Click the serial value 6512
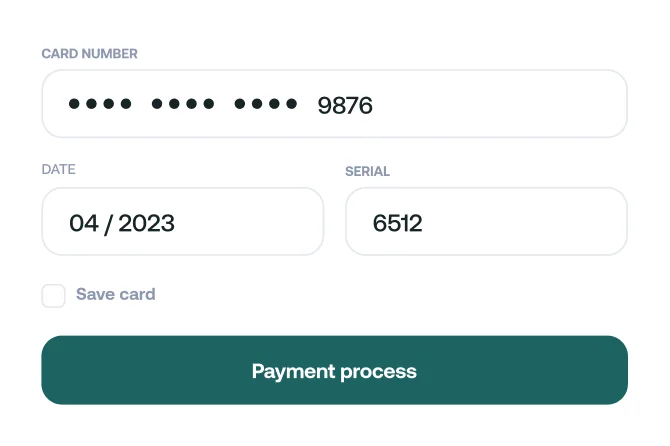 click(397, 223)
